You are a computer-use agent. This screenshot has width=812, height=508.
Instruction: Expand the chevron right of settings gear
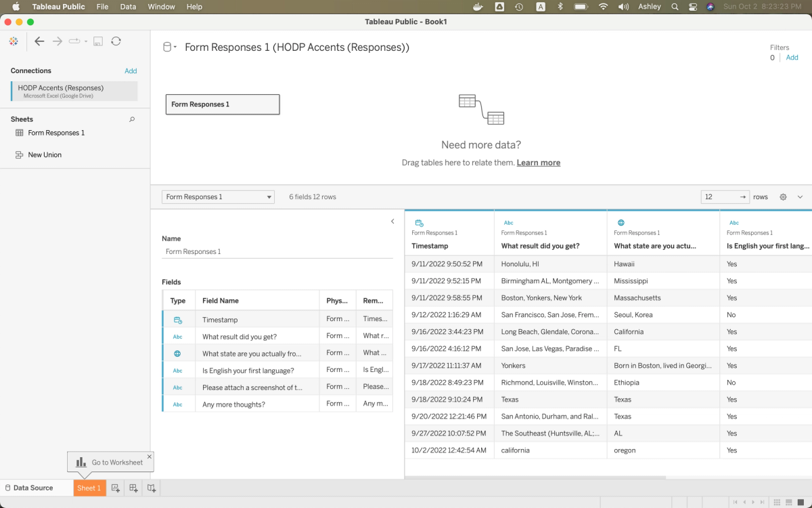tap(800, 197)
